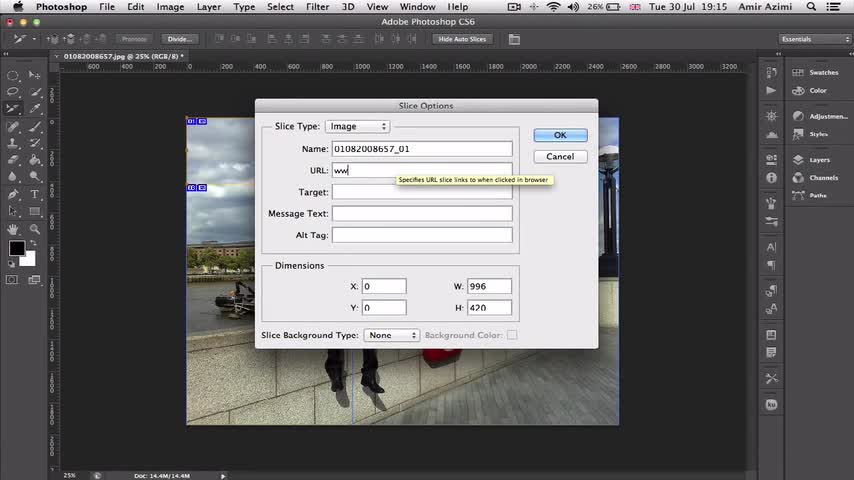Open macOS Spotlight search icon
This screenshot has width=854, height=480.
(x=815, y=7)
